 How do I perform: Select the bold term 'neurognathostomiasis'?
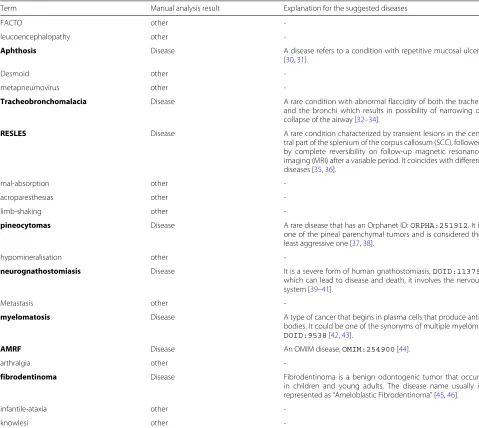tap(40, 271)
